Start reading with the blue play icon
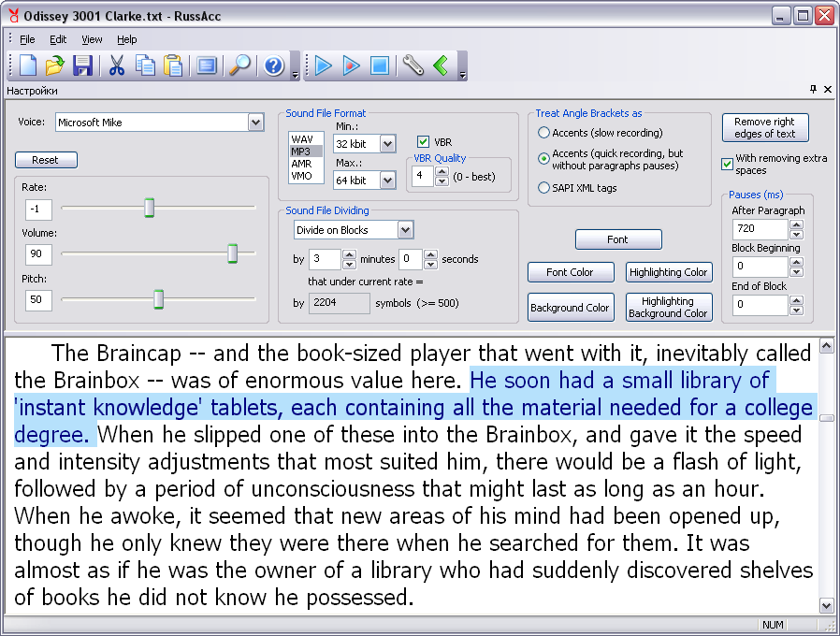Image resolution: width=840 pixels, height=636 pixels. [324, 65]
